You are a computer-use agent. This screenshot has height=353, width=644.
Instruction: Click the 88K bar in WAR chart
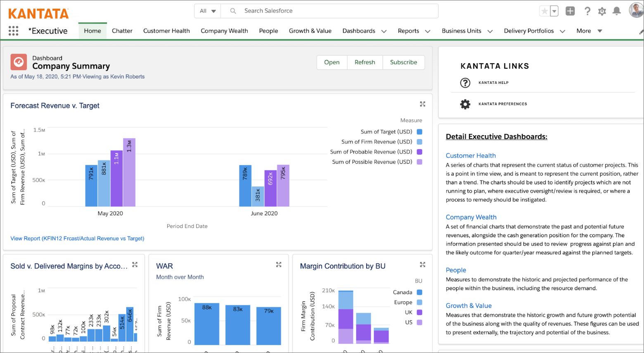tap(206, 324)
